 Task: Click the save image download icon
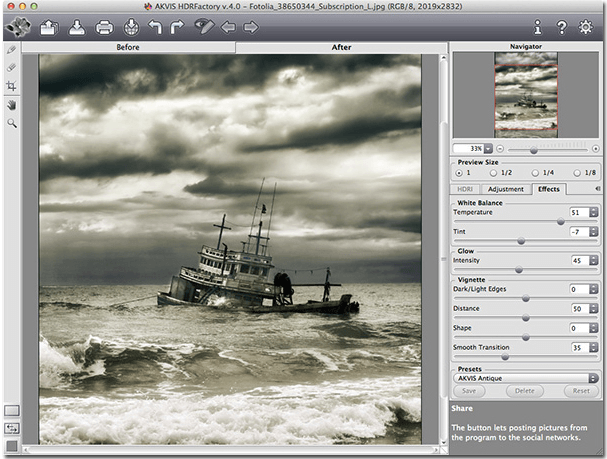pyautogui.click(x=77, y=27)
